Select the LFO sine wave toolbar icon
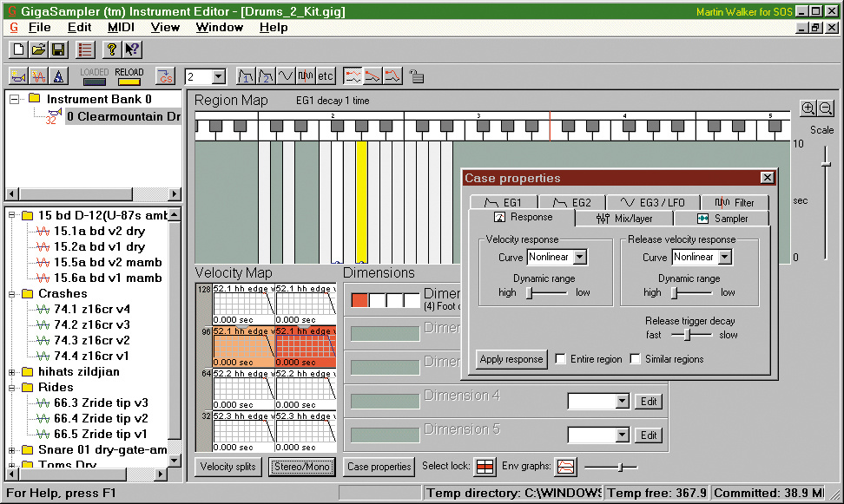Viewport: 844px width, 504px height. [x=286, y=76]
